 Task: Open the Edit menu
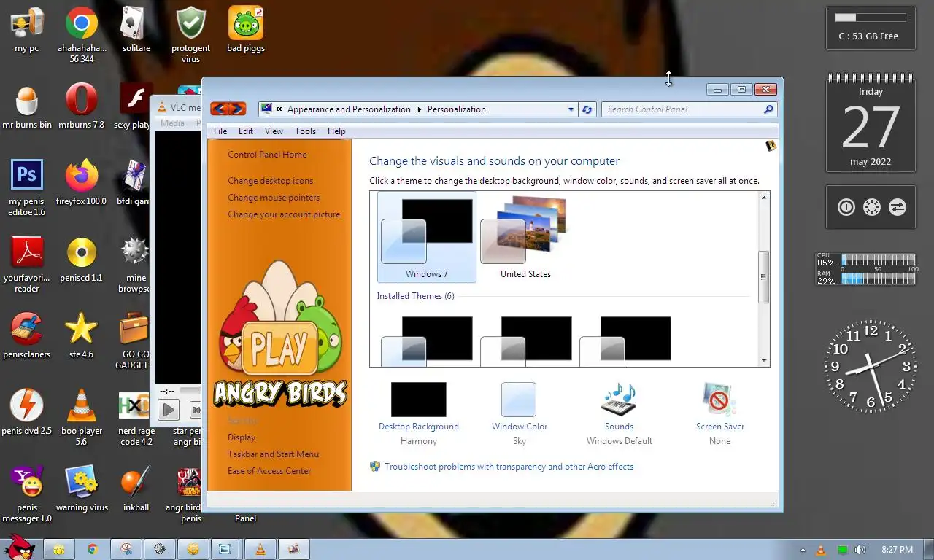(246, 131)
